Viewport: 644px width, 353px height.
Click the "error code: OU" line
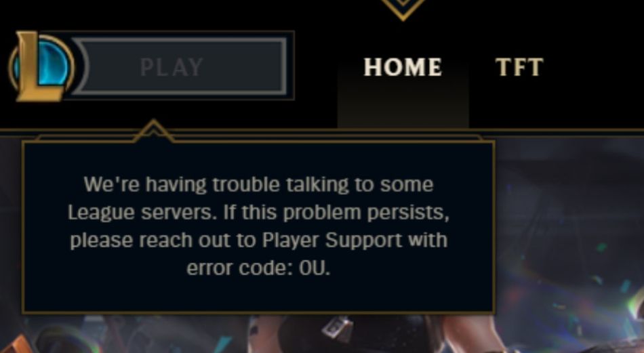[258, 268]
